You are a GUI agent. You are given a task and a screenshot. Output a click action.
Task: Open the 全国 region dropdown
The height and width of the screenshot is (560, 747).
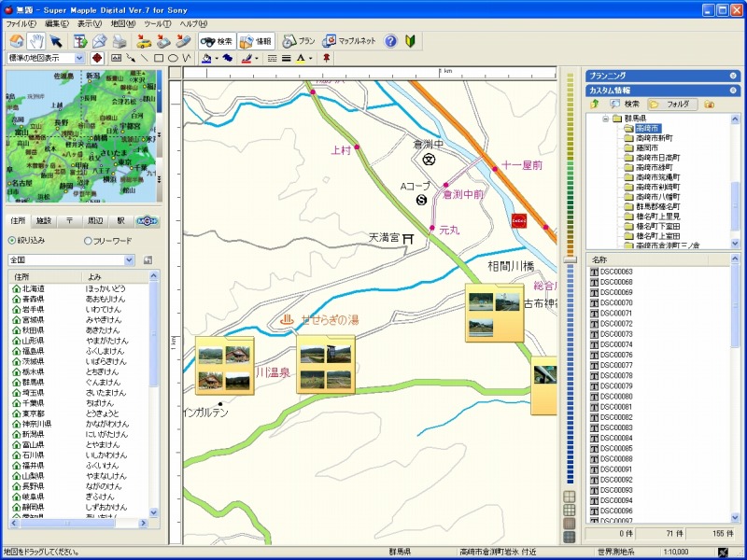click(x=129, y=259)
